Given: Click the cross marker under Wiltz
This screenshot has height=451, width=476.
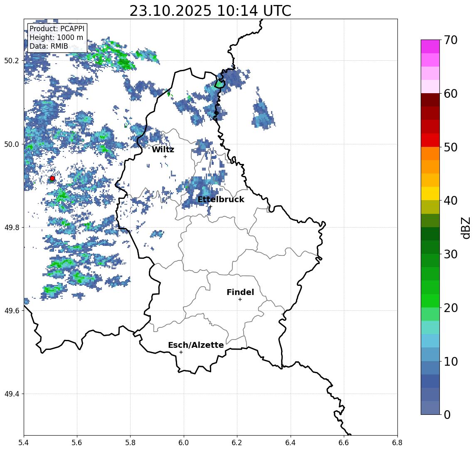Looking at the screenshot, I should point(165,156).
